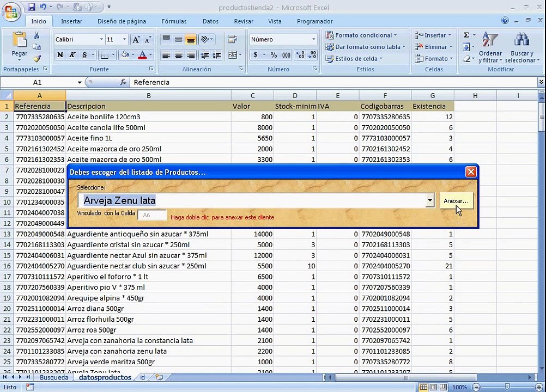
Task: Apply thousands separator 000 style
Action: coord(286,54)
